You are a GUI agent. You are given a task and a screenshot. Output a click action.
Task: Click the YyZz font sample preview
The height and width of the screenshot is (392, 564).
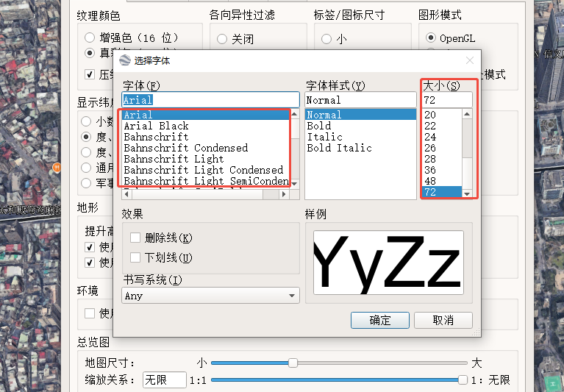[388, 263]
